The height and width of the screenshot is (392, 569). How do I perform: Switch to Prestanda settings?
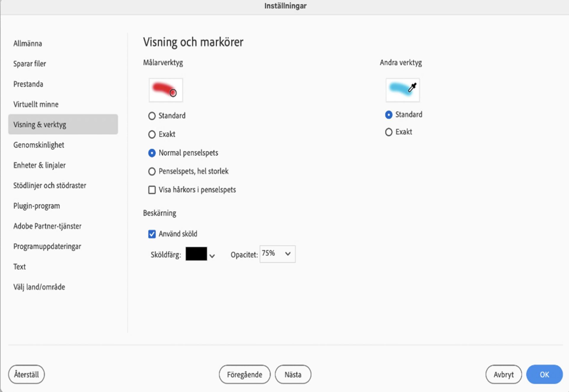pyautogui.click(x=28, y=84)
